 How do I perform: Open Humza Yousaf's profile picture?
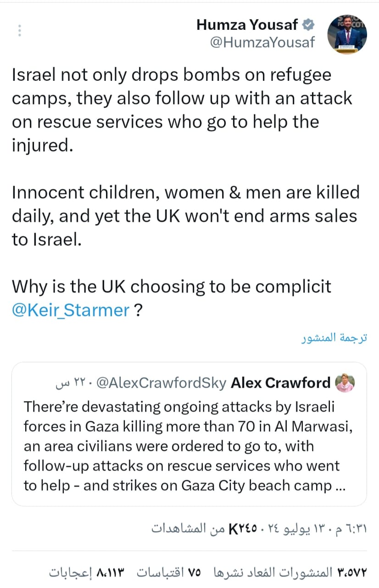pyautogui.click(x=347, y=36)
